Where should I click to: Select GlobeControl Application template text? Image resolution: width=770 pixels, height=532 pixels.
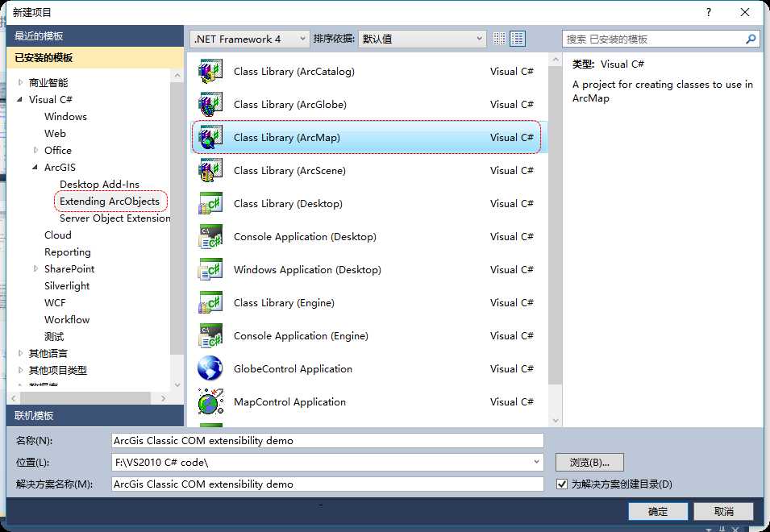coord(293,369)
